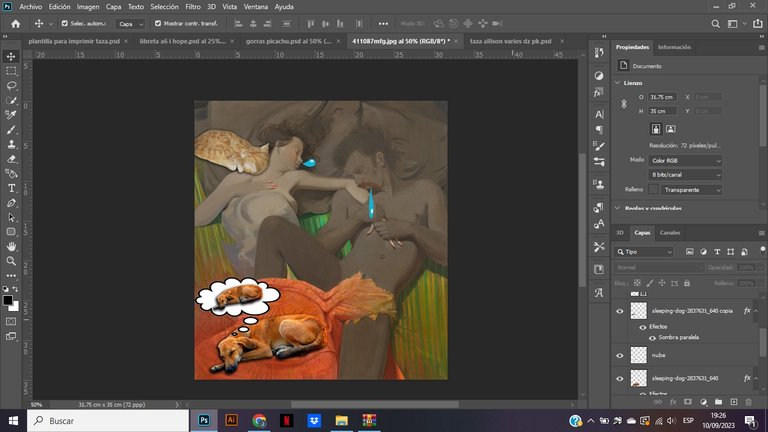Hide Efectos on the copia layer
Image resolution: width=768 pixels, height=432 pixels.
[x=643, y=327]
